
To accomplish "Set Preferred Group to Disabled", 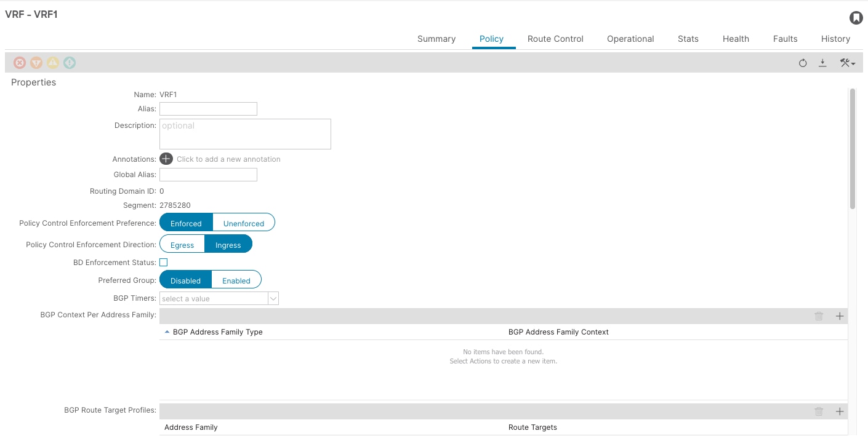I will point(185,280).
